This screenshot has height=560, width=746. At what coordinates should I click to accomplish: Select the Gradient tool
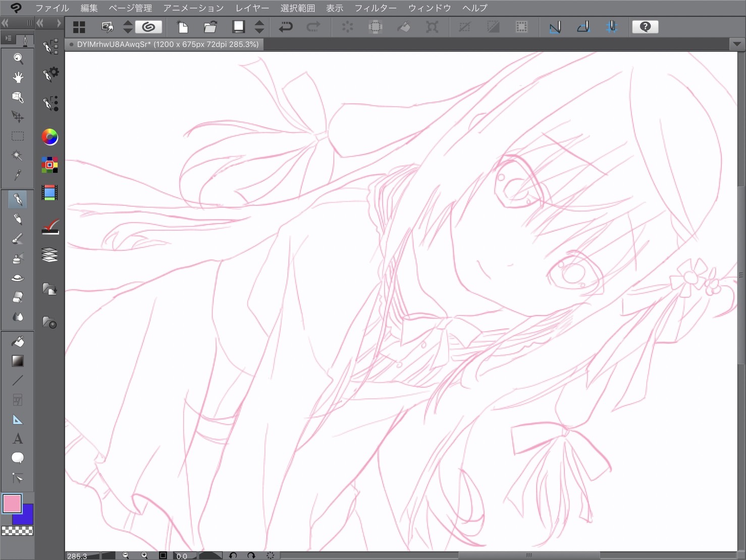(18, 361)
